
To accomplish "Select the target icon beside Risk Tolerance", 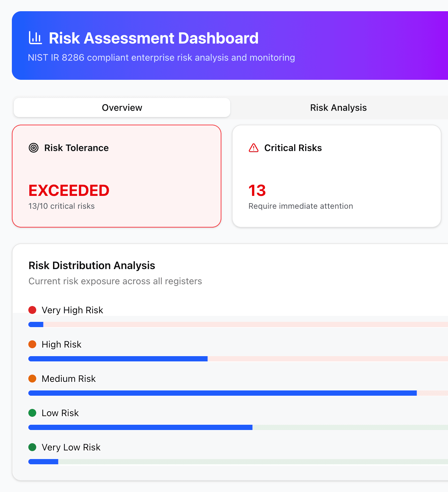I will [x=34, y=148].
